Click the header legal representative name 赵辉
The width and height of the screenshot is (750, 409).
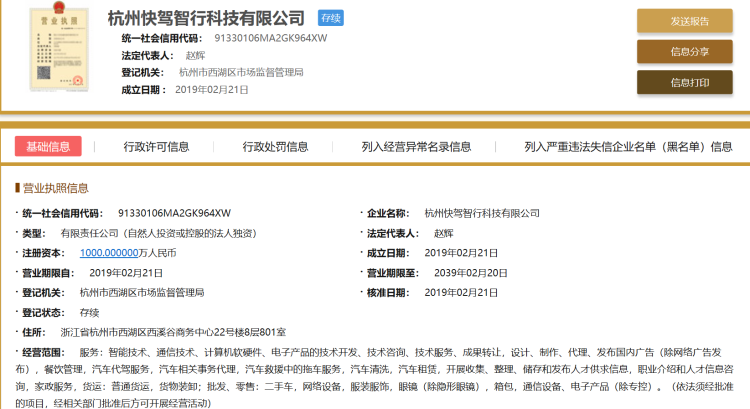[x=195, y=55]
